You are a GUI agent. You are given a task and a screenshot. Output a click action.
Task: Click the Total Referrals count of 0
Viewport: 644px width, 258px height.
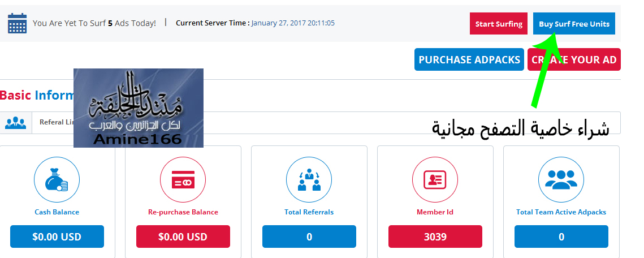tap(309, 236)
